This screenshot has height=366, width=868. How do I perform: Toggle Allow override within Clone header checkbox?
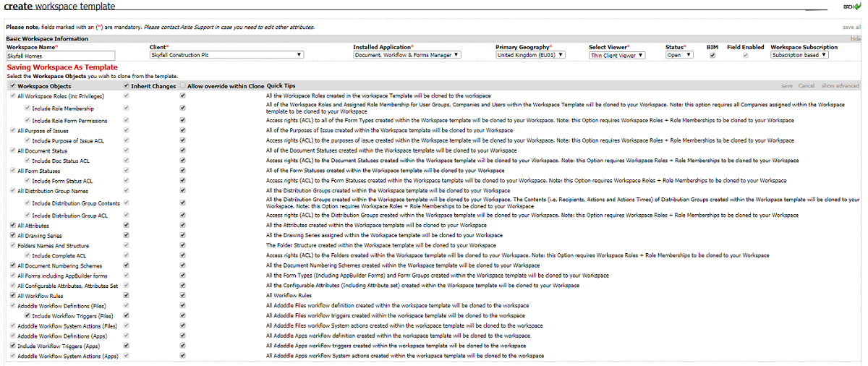[183, 86]
